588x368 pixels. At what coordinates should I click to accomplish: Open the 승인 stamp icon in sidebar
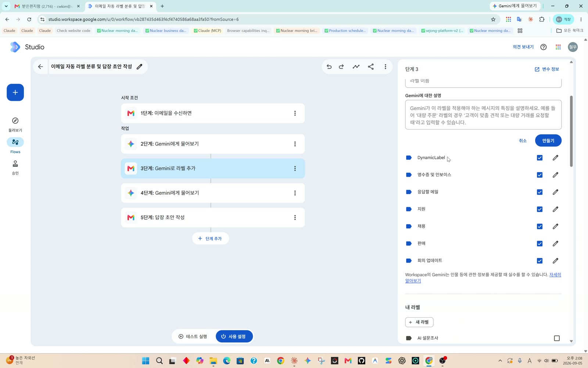click(15, 164)
